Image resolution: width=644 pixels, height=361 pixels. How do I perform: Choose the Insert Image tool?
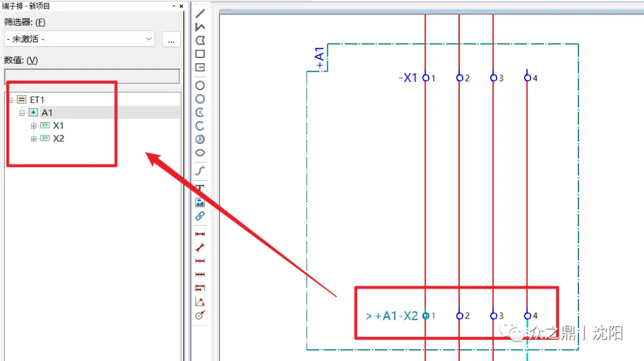pos(200,202)
